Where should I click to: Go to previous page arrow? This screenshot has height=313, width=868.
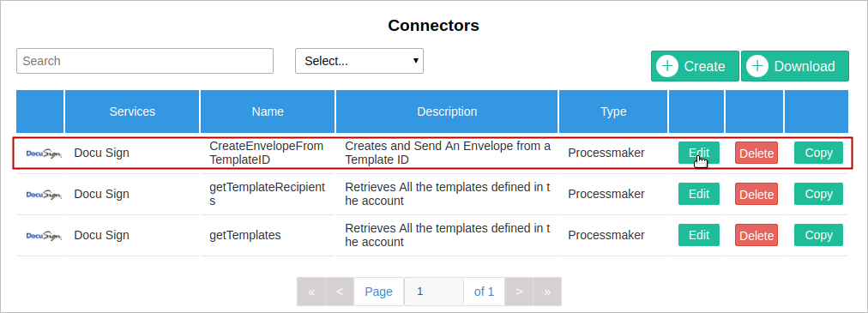[x=340, y=292]
